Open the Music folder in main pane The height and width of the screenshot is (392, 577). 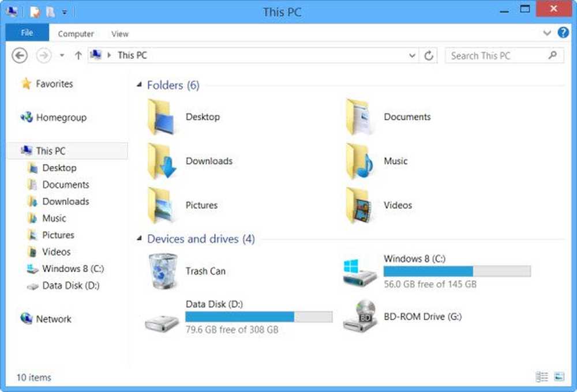click(359, 161)
